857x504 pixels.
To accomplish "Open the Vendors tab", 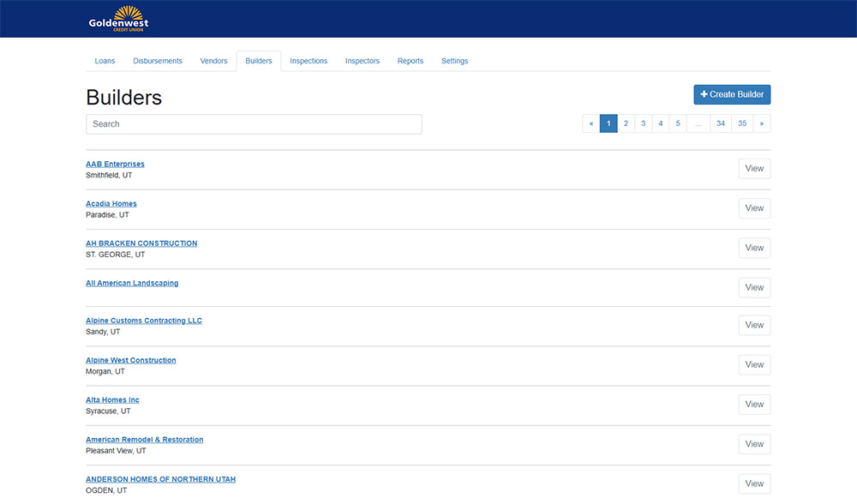I will [x=213, y=61].
